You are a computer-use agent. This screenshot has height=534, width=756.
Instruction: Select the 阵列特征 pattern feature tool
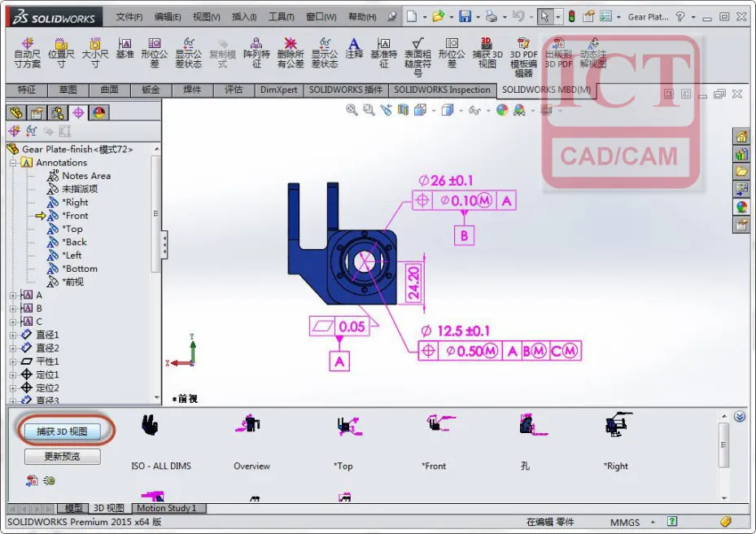(256, 53)
